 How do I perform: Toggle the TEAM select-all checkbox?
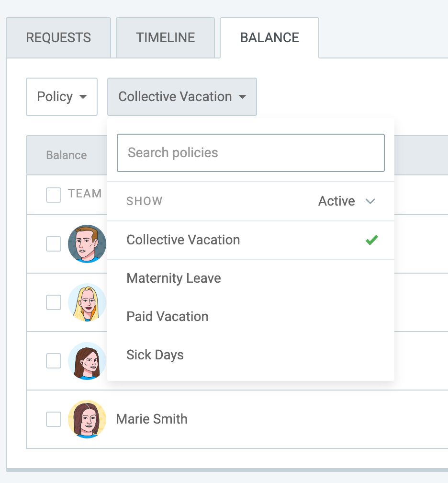[x=53, y=194]
